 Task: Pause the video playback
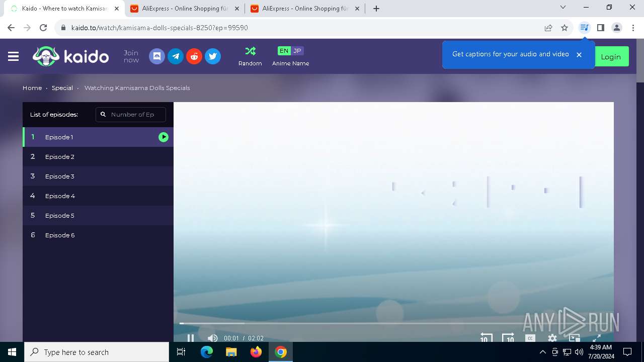pyautogui.click(x=191, y=338)
